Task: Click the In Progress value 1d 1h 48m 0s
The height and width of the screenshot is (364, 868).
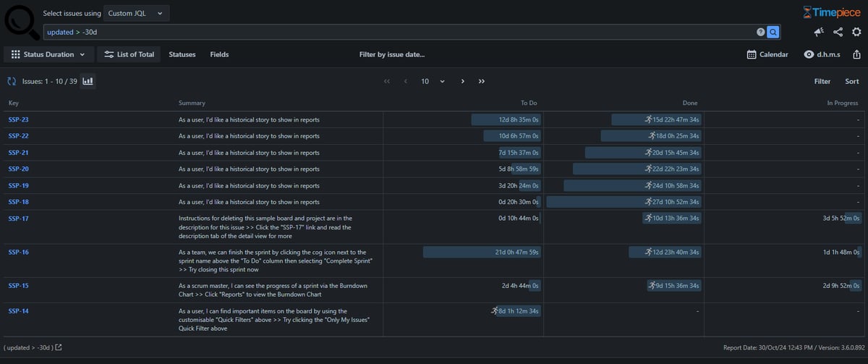Action: pos(841,252)
